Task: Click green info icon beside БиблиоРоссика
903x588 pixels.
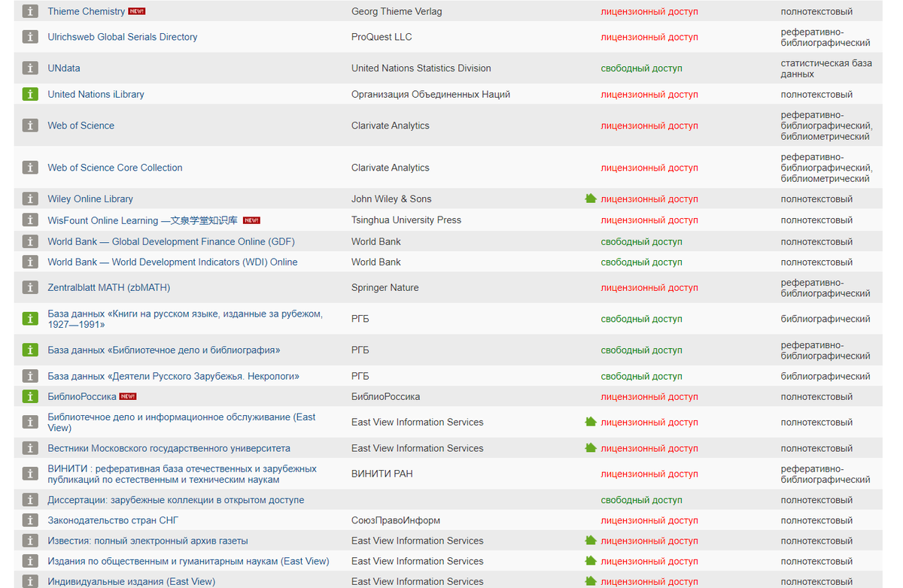Action: point(30,396)
